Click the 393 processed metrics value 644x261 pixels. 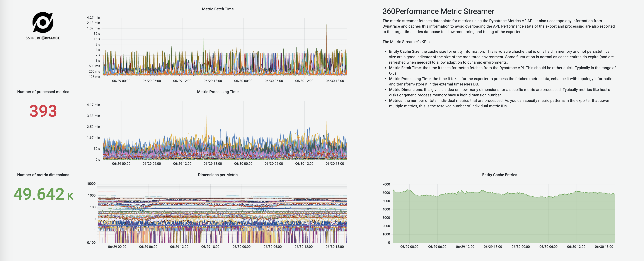tap(43, 111)
